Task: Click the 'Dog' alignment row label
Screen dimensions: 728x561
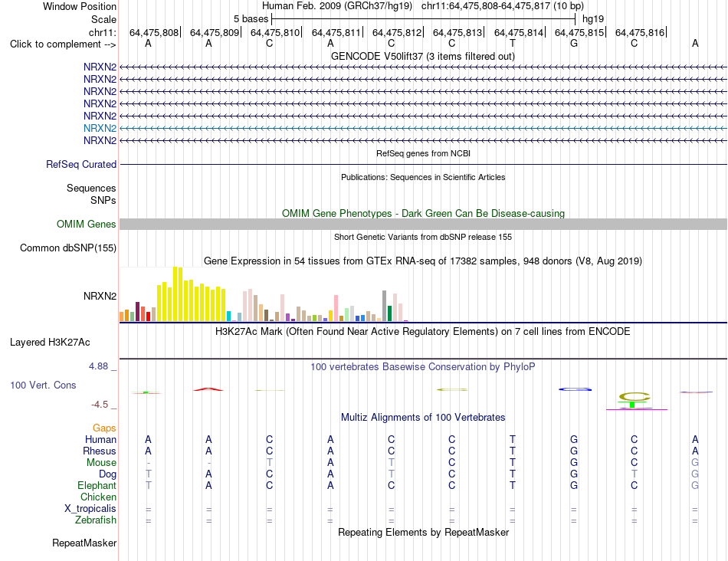Action: 108,474
